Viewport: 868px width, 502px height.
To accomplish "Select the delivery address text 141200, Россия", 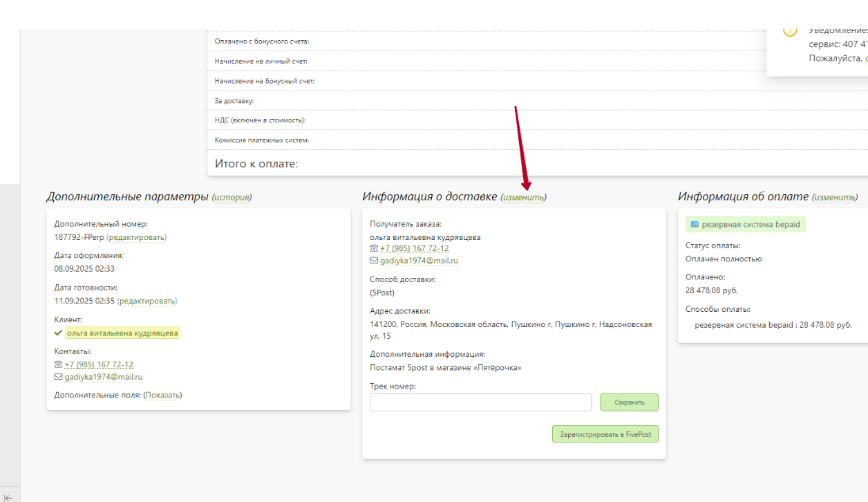I will [511, 330].
